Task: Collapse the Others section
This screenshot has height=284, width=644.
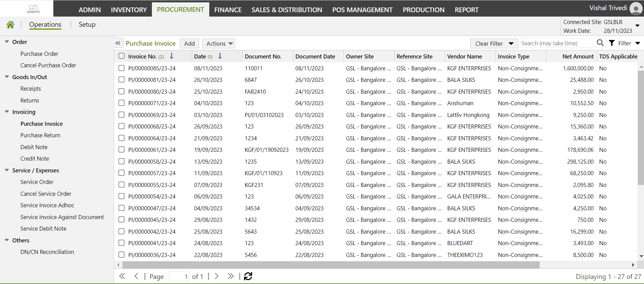Action: point(7,240)
